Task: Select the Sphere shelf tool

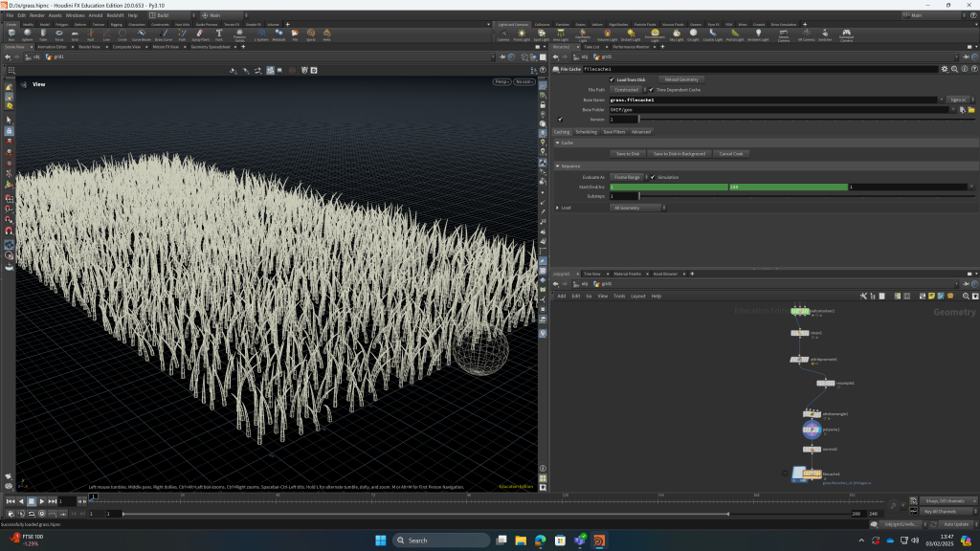Action: click(x=28, y=35)
